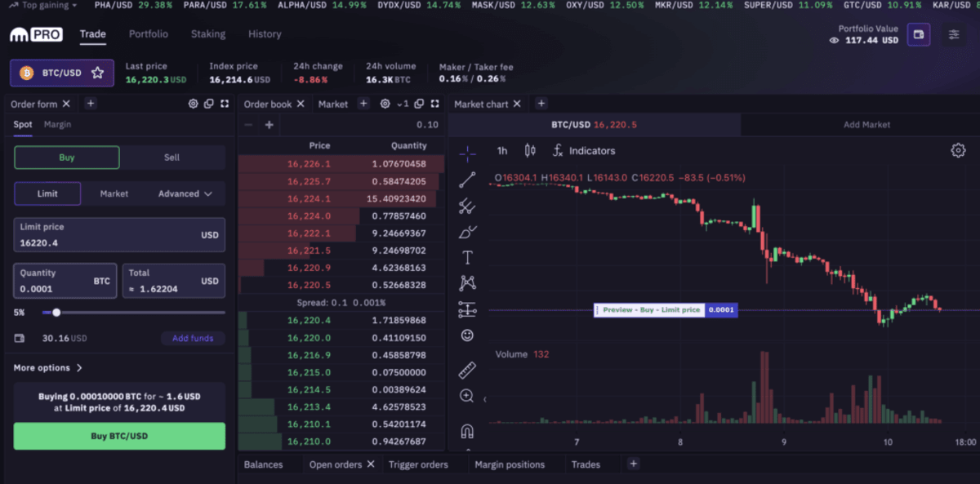Click the chart settings gear icon
The height and width of the screenshot is (484, 980).
[958, 150]
